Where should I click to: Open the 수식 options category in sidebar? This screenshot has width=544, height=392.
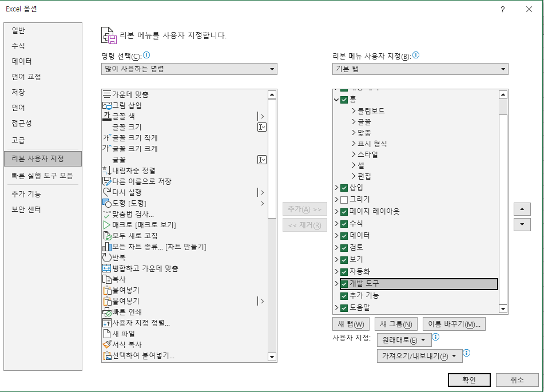[x=43, y=46]
